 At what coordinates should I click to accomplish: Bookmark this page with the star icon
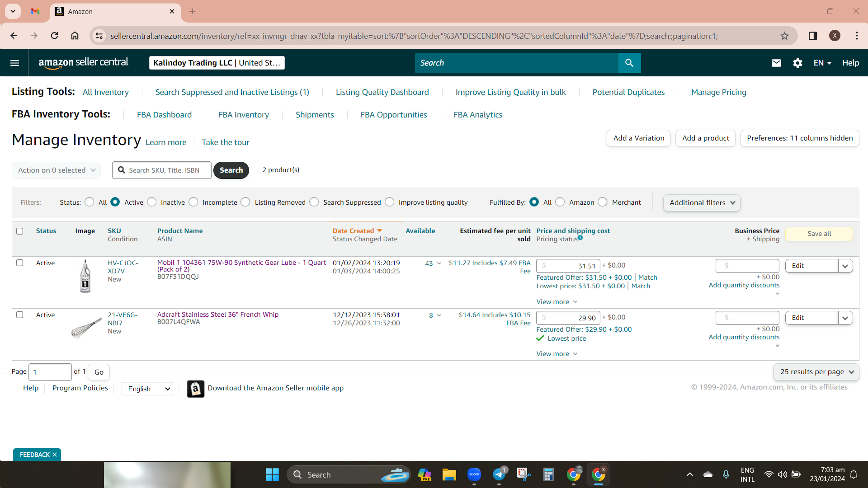(784, 36)
